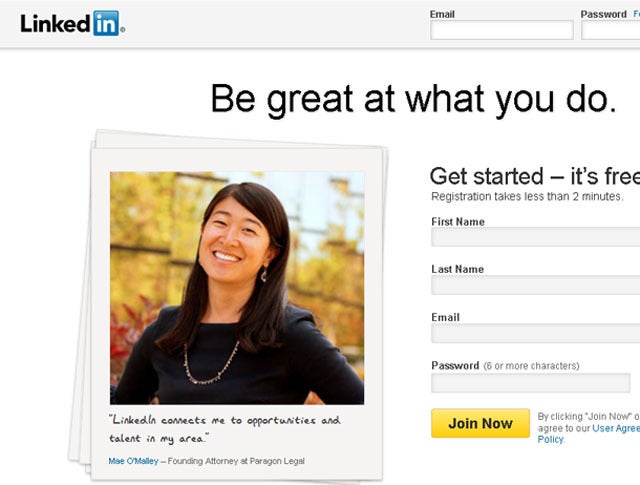Click the 'First Name' label text
Viewport: 640px width, 485px height.
coord(458,222)
